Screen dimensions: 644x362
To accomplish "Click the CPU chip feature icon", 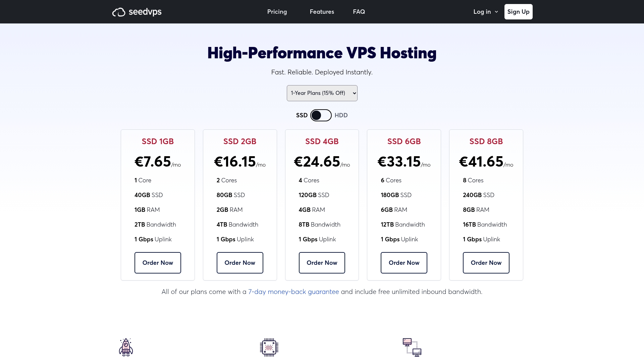I will click(x=269, y=347).
